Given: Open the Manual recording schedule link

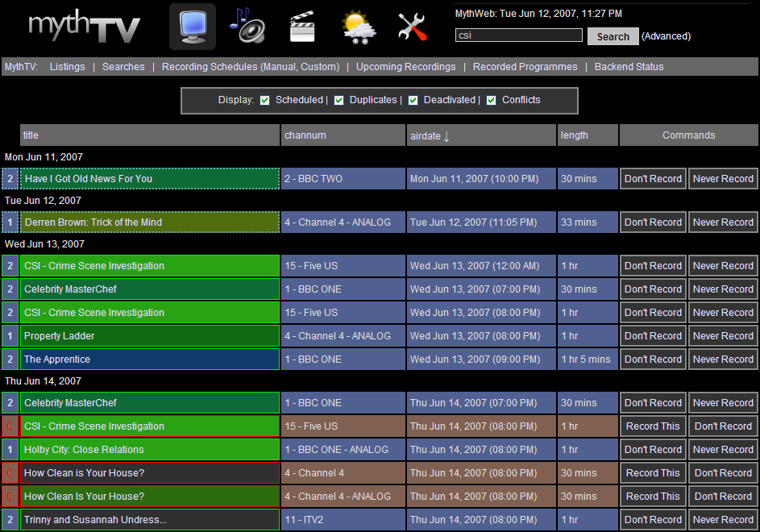Looking at the screenshot, I should (278, 67).
